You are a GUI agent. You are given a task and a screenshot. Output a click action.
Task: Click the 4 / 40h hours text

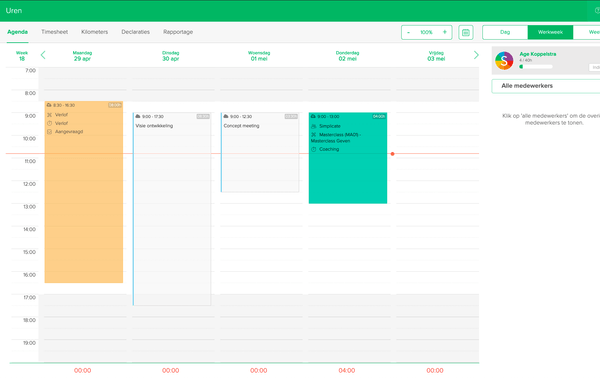525,60
